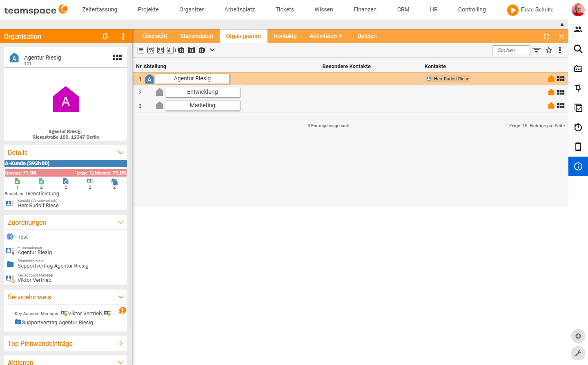Open the Aktivitäten dropdown tab
588x365 pixels.
326,36
